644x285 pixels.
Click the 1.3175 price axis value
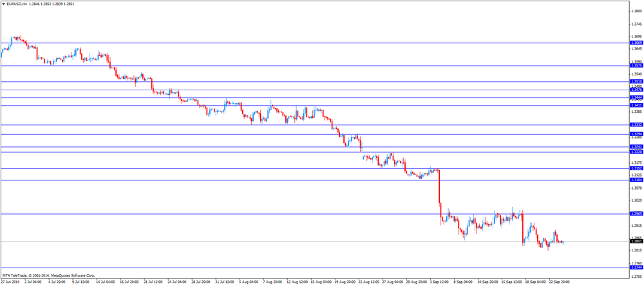(x=637, y=163)
